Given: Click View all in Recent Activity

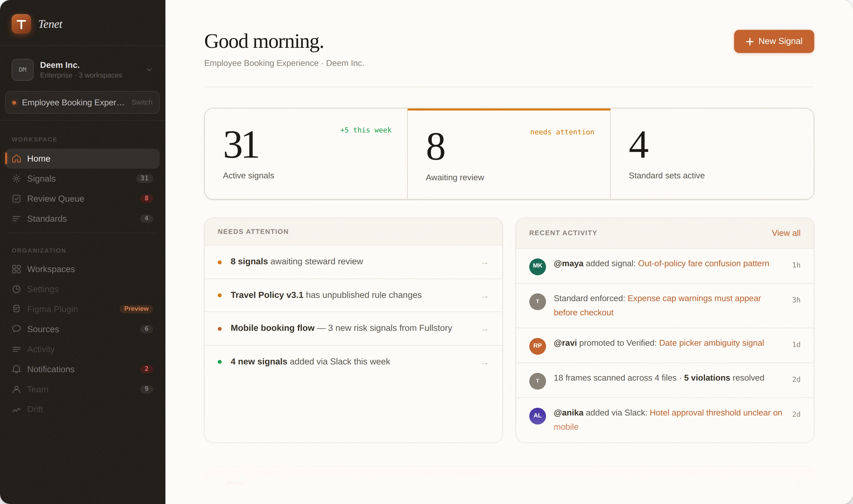Looking at the screenshot, I should 786,233.
